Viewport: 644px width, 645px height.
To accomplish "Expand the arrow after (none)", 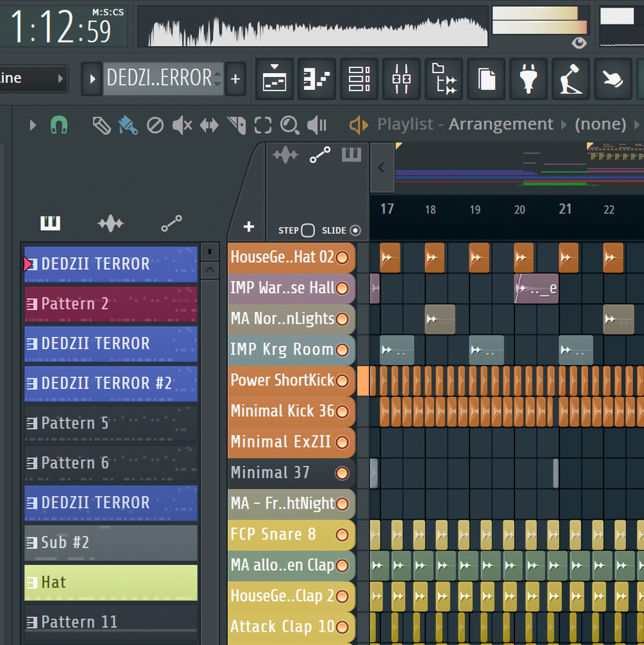I will pos(636,125).
